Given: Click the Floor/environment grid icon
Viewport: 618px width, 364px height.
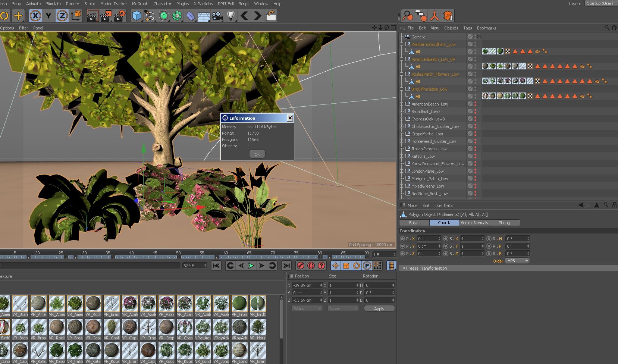Looking at the screenshot, I should [204, 16].
